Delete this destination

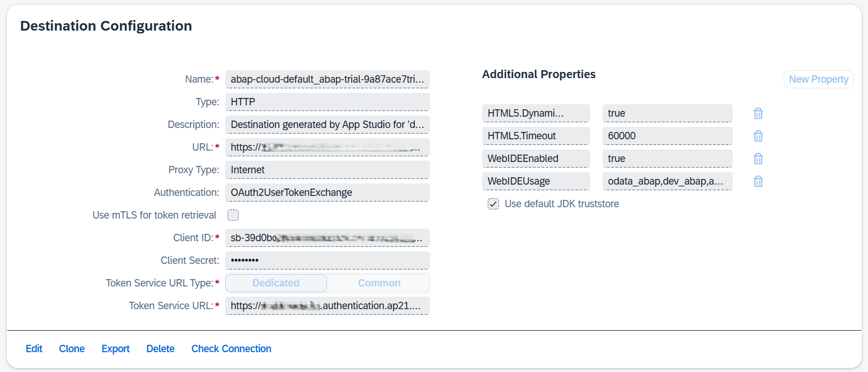tap(160, 348)
